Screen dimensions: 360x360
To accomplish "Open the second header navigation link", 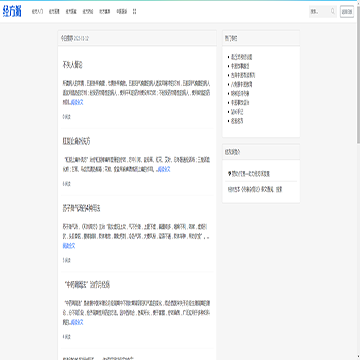I will point(54,12).
